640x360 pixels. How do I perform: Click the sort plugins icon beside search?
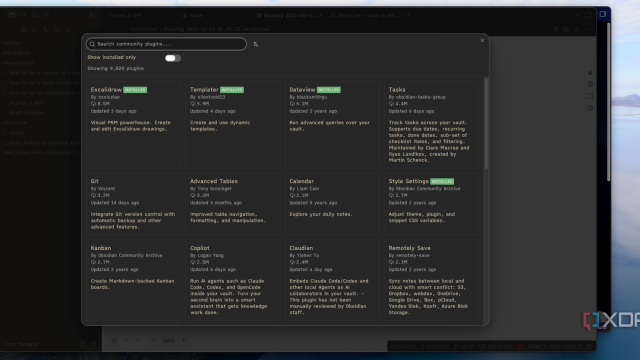[256, 44]
